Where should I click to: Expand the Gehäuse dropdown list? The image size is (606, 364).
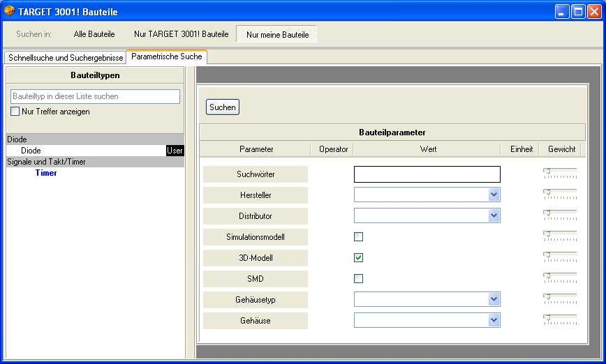[x=494, y=321]
